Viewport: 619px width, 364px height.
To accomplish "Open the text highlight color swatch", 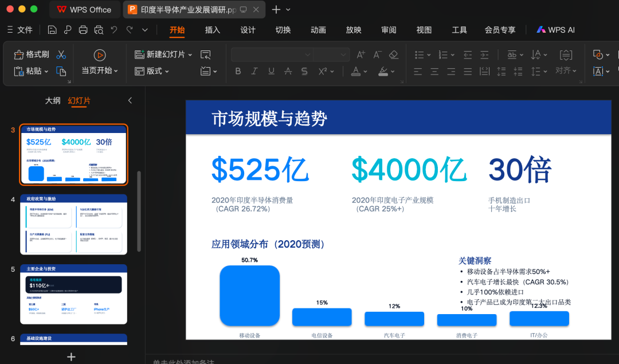I will (x=383, y=72).
